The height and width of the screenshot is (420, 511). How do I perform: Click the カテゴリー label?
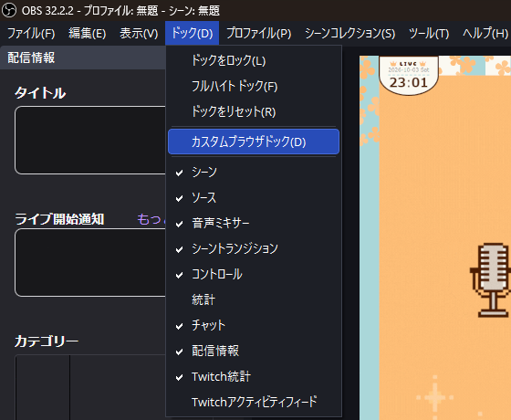point(47,341)
